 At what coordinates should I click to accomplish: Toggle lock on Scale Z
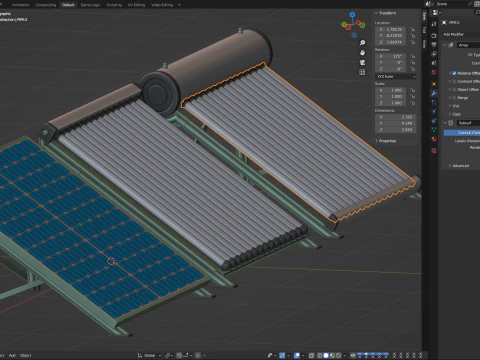click(413, 103)
